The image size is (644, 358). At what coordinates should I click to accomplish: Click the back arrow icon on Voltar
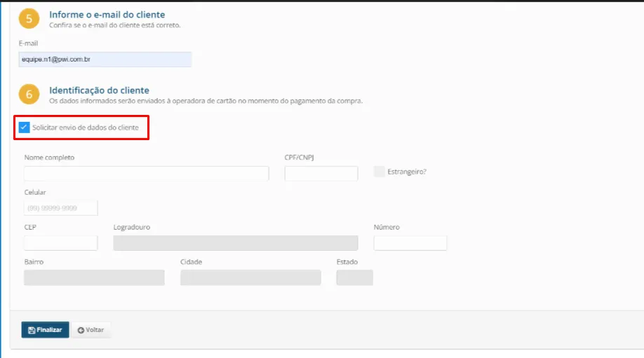tap(81, 330)
